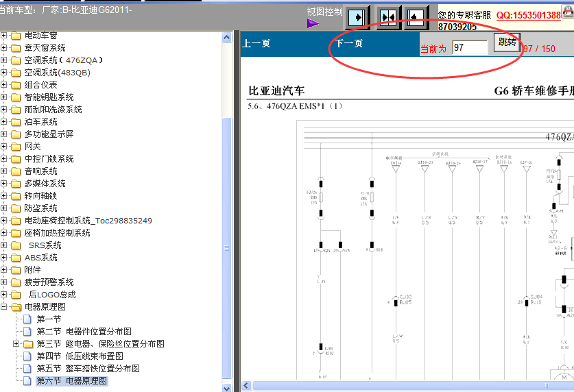The image size is (574, 392).
Task: Click the 跳转 jump button
Action: pos(507,42)
